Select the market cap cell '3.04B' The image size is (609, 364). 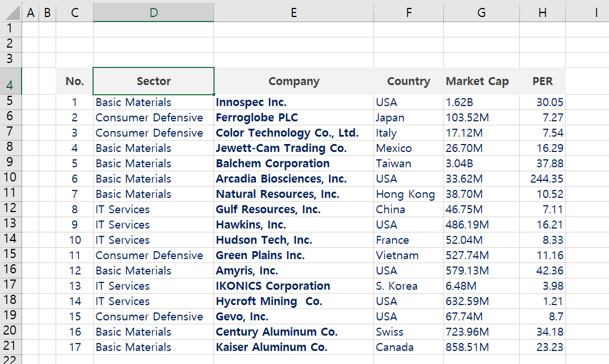click(x=481, y=163)
